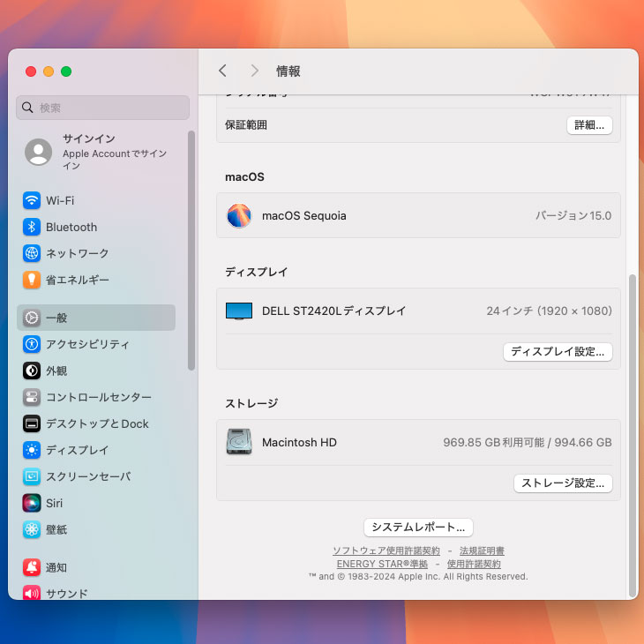Click the サウンド speaker icon
Viewport: 644px width, 644px height.
[x=32, y=592]
